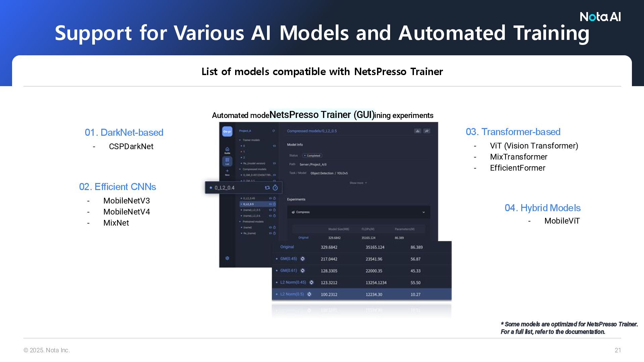Click the Completed status badge
The width and height of the screenshot is (644, 362).
[x=312, y=156]
